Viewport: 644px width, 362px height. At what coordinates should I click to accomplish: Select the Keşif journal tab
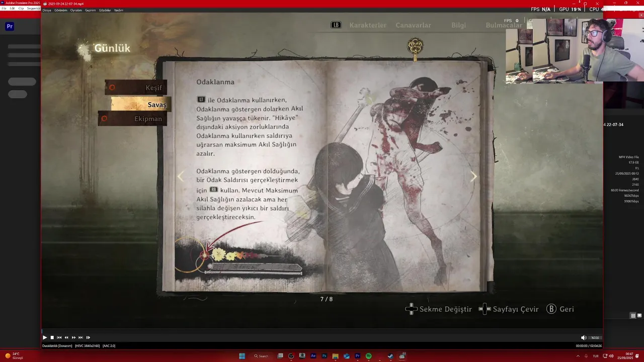pos(136,87)
